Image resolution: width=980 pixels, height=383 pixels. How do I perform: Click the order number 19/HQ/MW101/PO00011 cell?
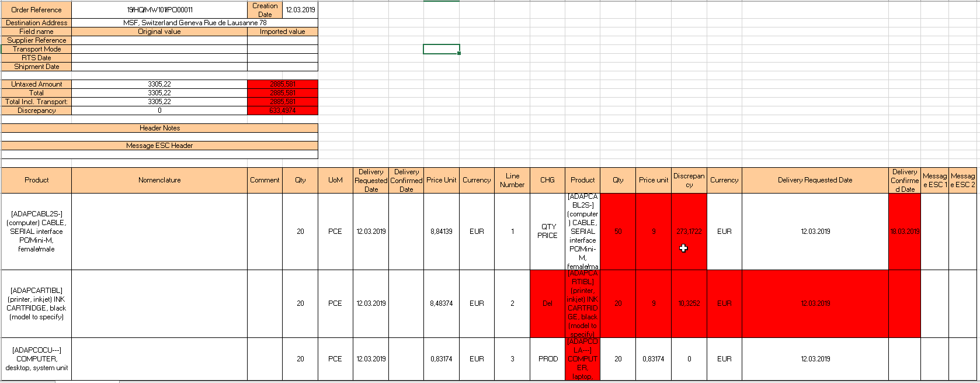(x=159, y=10)
